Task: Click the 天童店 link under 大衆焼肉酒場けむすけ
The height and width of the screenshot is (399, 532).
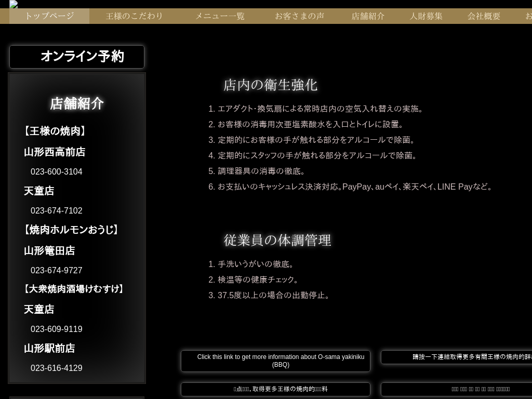Action: (x=39, y=310)
